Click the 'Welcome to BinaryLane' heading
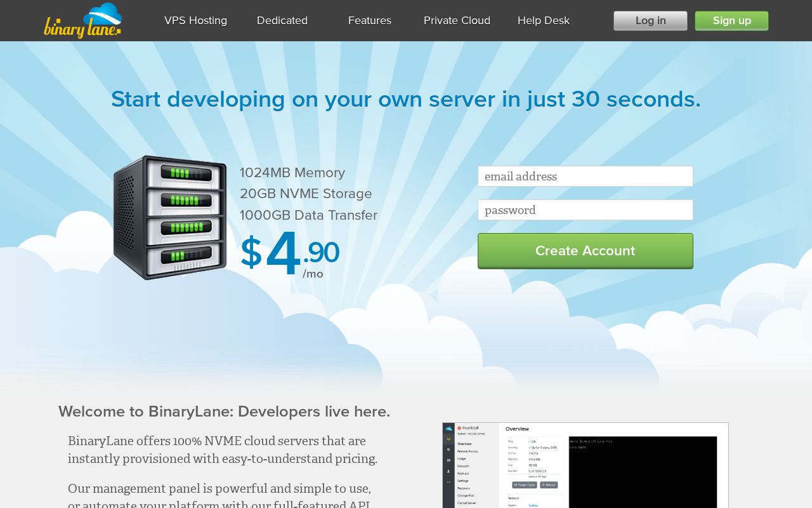 tap(225, 411)
